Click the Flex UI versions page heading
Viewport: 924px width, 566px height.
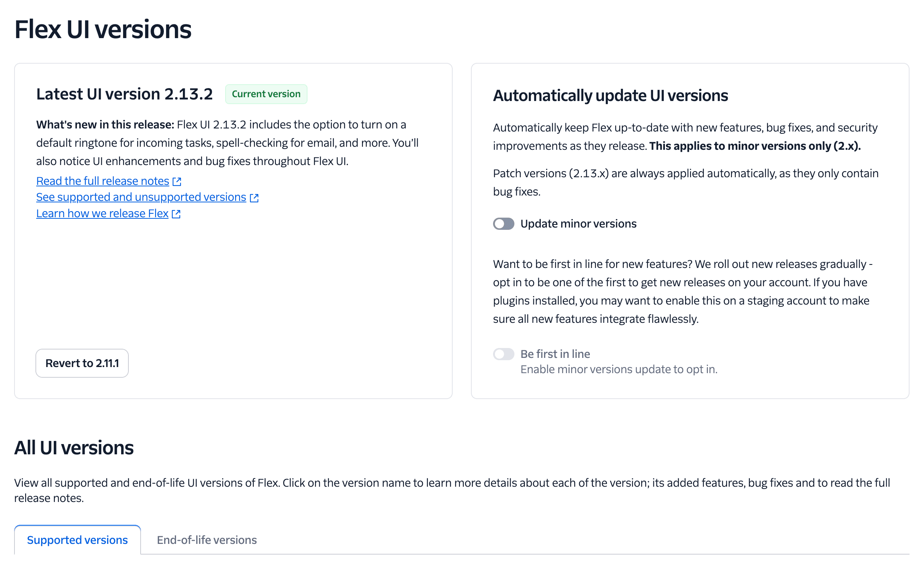(103, 29)
